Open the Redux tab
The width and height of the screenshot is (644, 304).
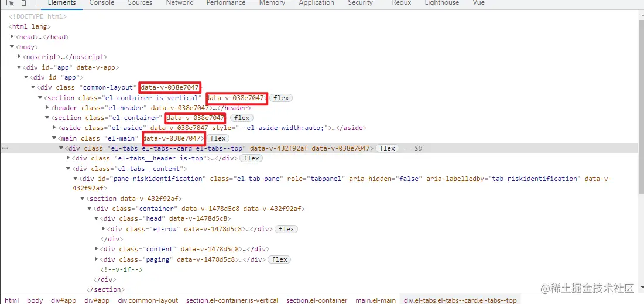click(x=402, y=3)
